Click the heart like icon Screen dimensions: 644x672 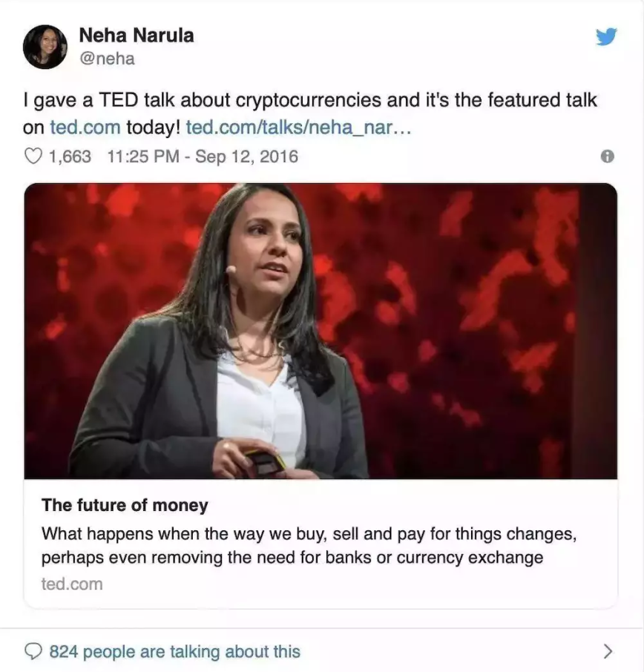click(33, 157)
